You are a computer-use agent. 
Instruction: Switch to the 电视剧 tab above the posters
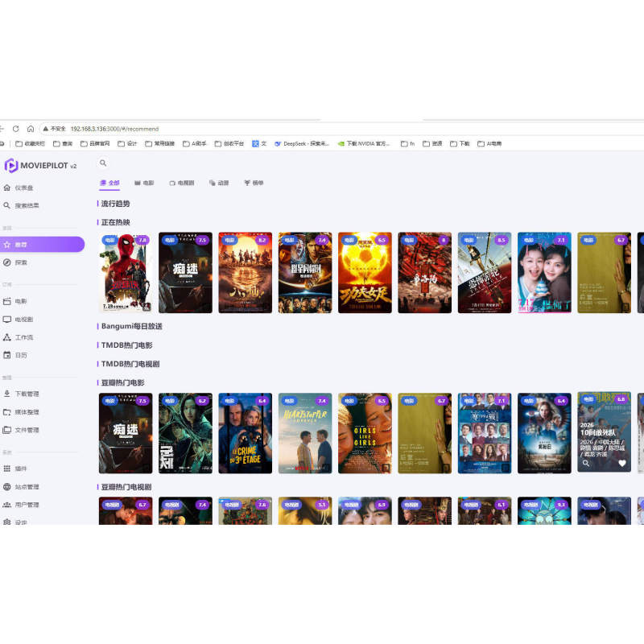point(182,183)
